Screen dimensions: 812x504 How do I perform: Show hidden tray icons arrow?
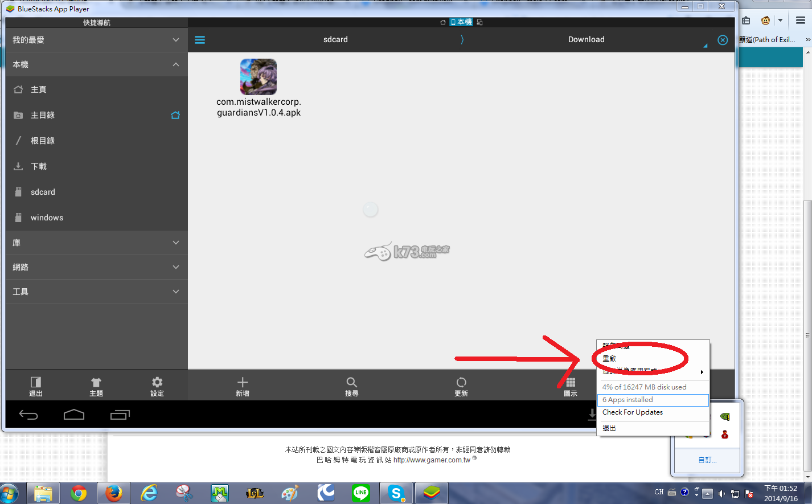point(707,493)
